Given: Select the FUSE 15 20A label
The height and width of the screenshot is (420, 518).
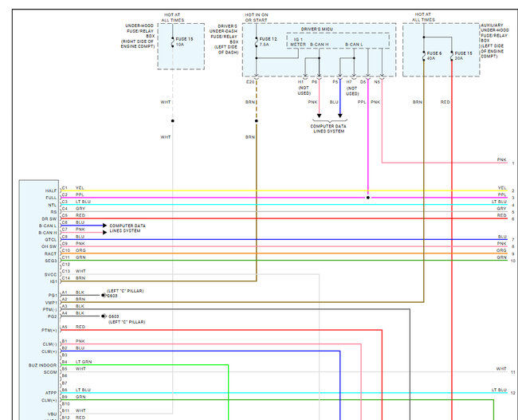Looking at the screenshot, I should (463, 56).
